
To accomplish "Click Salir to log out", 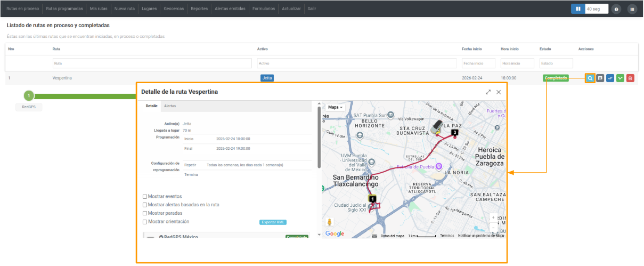I will tap(312, 9).
